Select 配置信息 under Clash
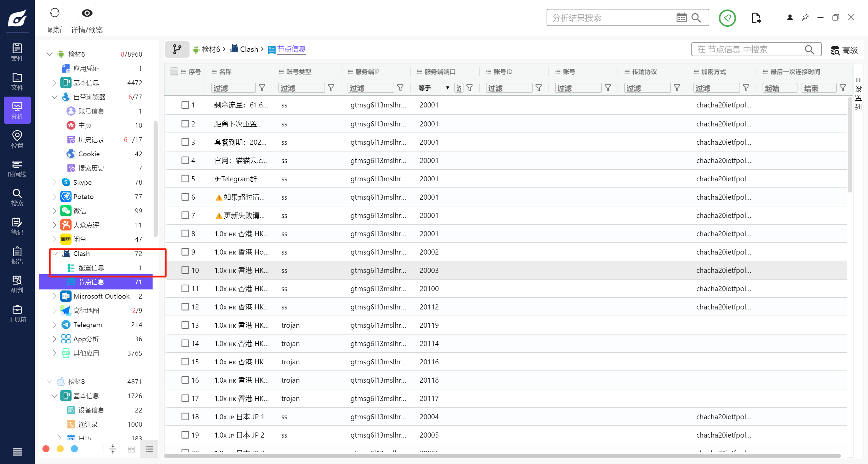The image size is (868, 464). (x=91, y=268)
